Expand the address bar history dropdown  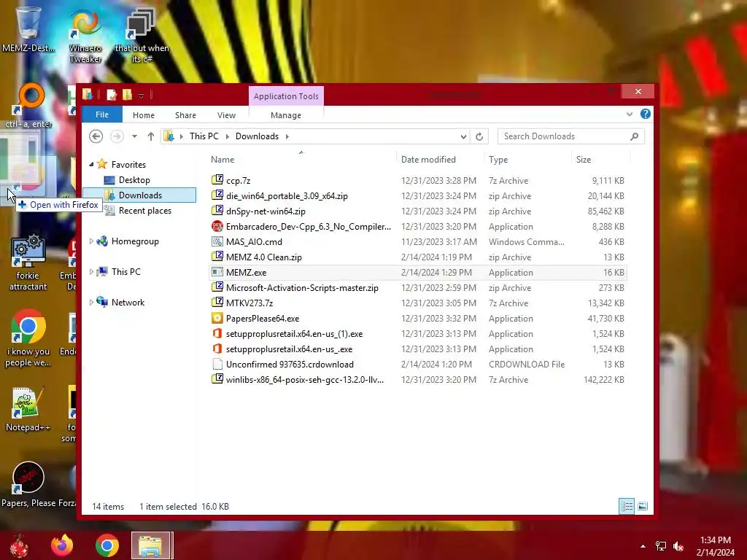(x=463, y=136)
